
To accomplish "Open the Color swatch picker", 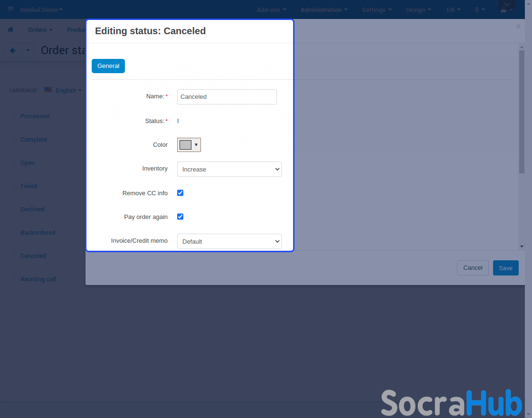I will 189,145.
